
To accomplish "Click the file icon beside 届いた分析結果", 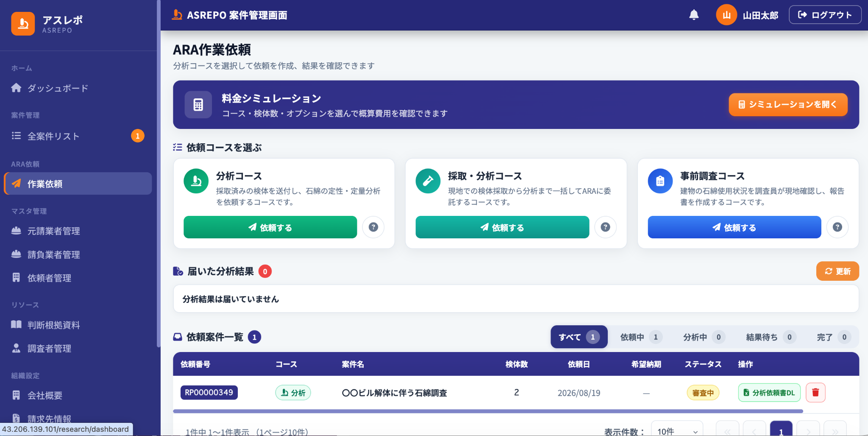I will coord(178,271).
